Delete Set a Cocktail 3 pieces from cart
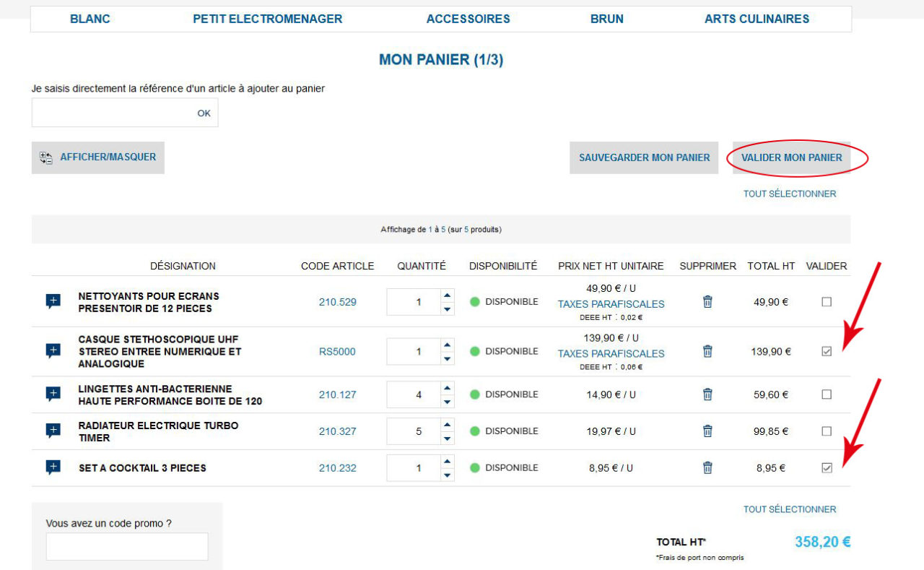The height and width of the screenshot is (570, 924). click(x=707, y=467)
